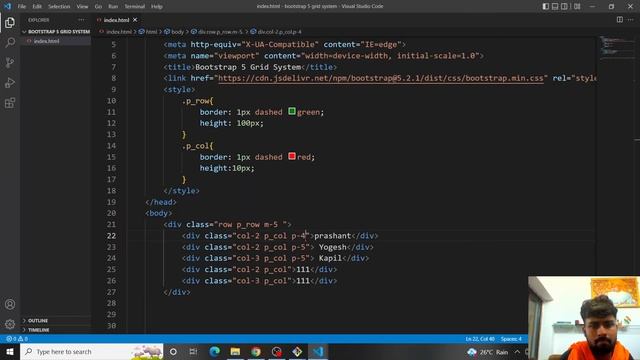Toggle the Primary Side Bar layout icon
This screenshot has height=360, width=640.
coord(546,6)
